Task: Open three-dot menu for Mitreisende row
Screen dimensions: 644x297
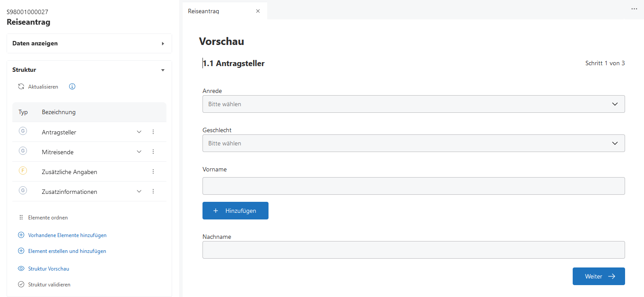Action: (x=153, y=152)
